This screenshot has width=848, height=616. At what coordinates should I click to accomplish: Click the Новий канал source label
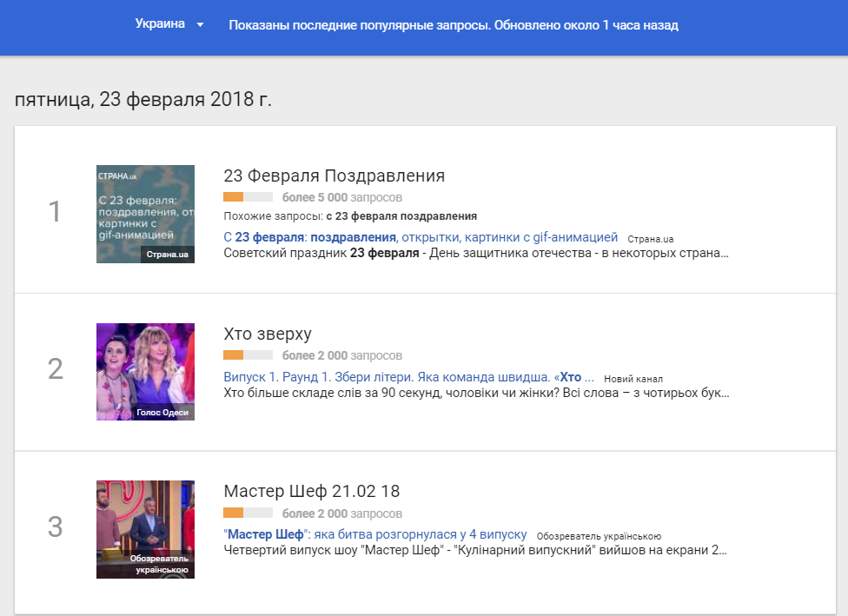[633, 379]
